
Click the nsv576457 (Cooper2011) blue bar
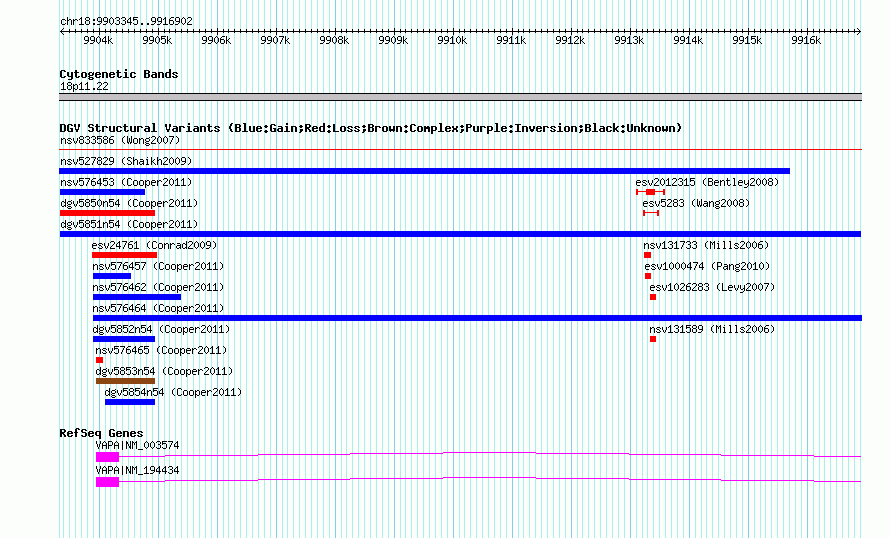pos(112,276)
